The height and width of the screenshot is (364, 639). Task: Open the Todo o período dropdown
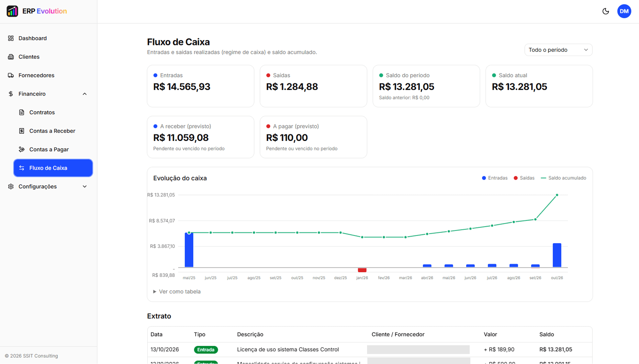[x=558, y=50]
